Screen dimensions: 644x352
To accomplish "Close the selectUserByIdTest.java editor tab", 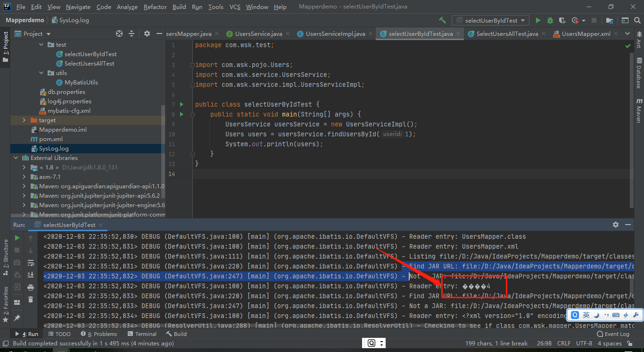I will [x=458, y=34].
